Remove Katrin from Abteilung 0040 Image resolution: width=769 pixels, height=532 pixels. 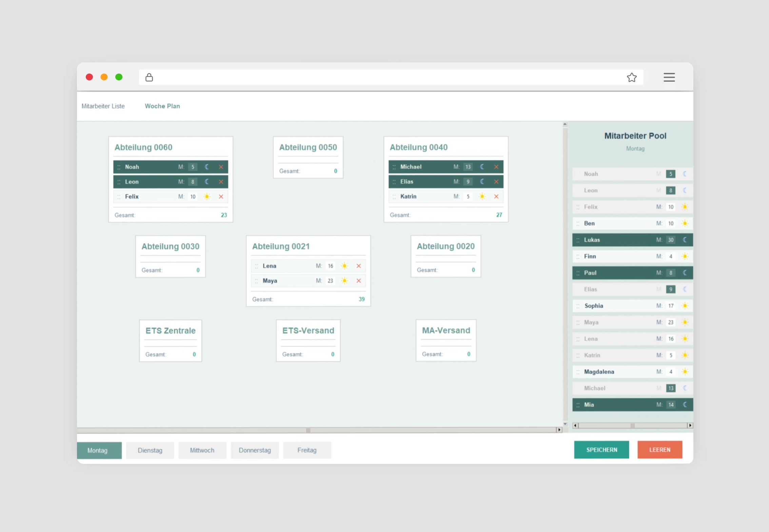496,196
